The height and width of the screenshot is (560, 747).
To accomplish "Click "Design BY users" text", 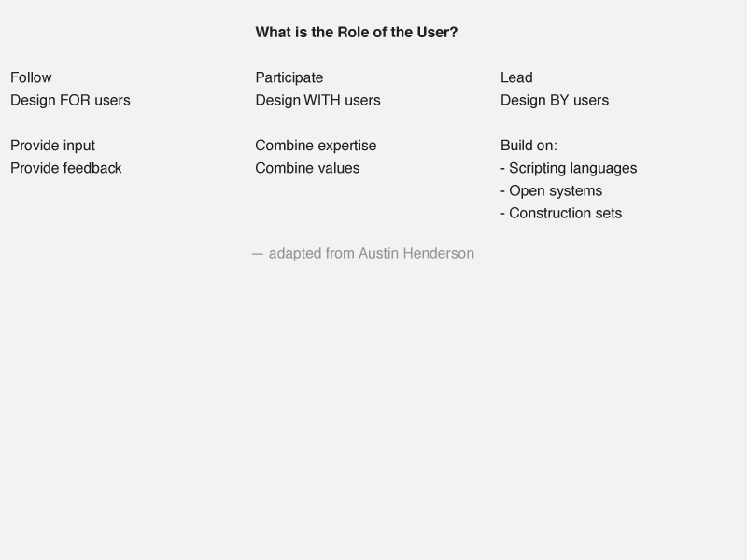I will coord(555,101).
